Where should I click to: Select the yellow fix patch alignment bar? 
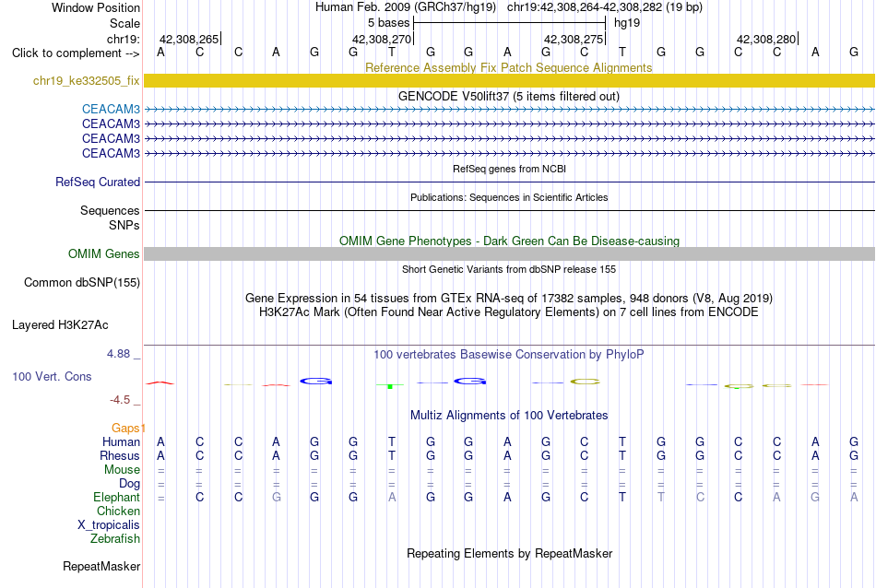point(509,80)
